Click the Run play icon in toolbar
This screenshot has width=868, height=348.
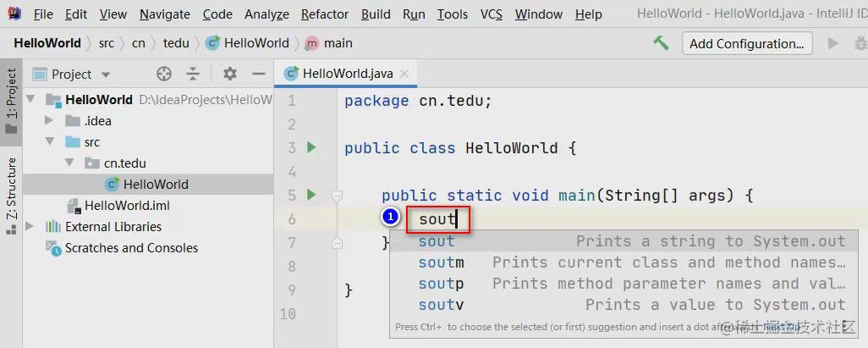pyautogui.click(x=832, y=43)
